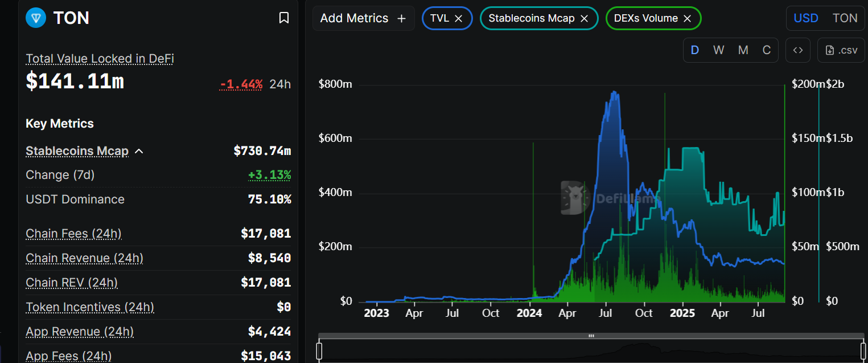Image resolution: width=868 pixels, height=363 pixels.
Task: Remove the TVL metric chip
Action: (459, 18)
